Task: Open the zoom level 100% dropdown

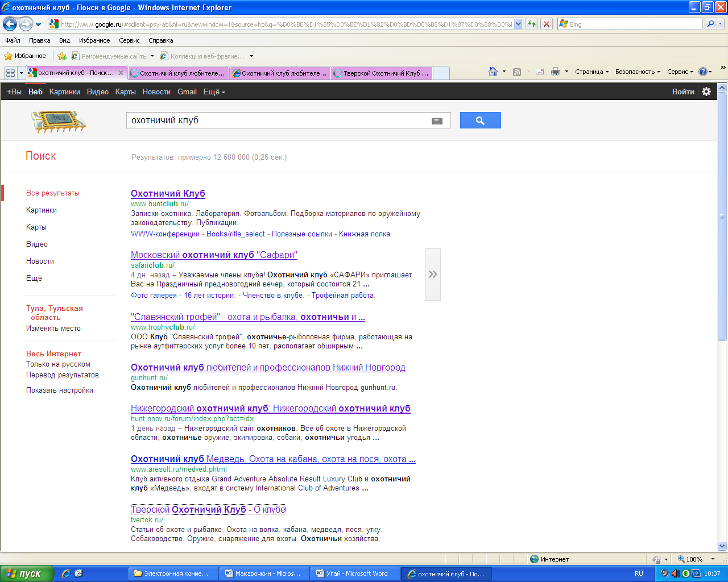Action: tap(713, 559)
